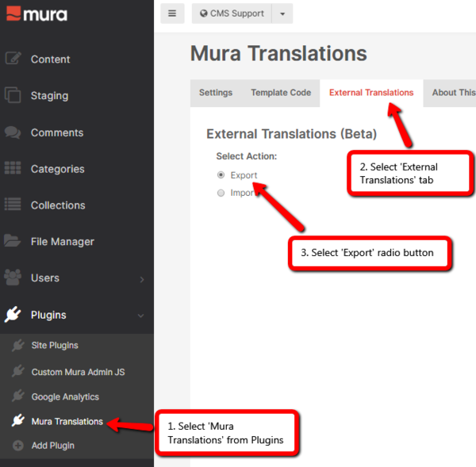This screenshot has width=476, height=467.
Task: Open the CMS Support site dropdown arrow
Action: [x=282, y=13]
